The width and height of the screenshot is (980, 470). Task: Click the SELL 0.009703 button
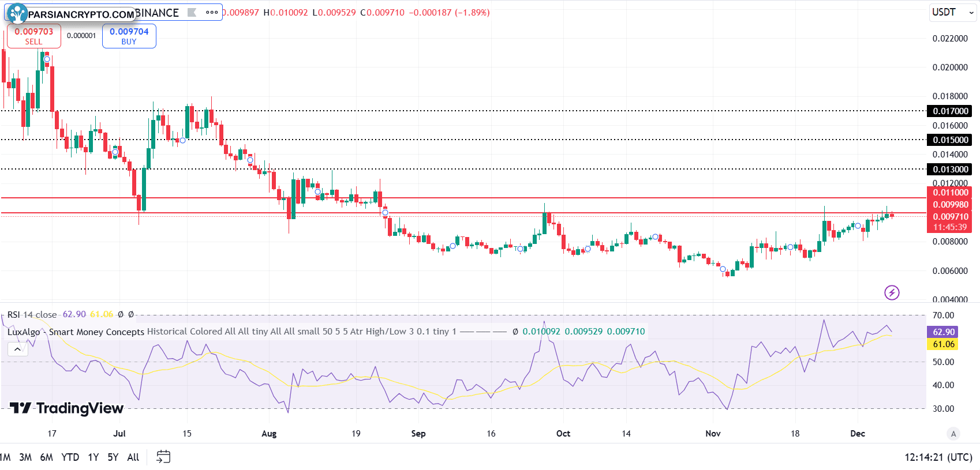pyautogui.click(x=33, y=36)
